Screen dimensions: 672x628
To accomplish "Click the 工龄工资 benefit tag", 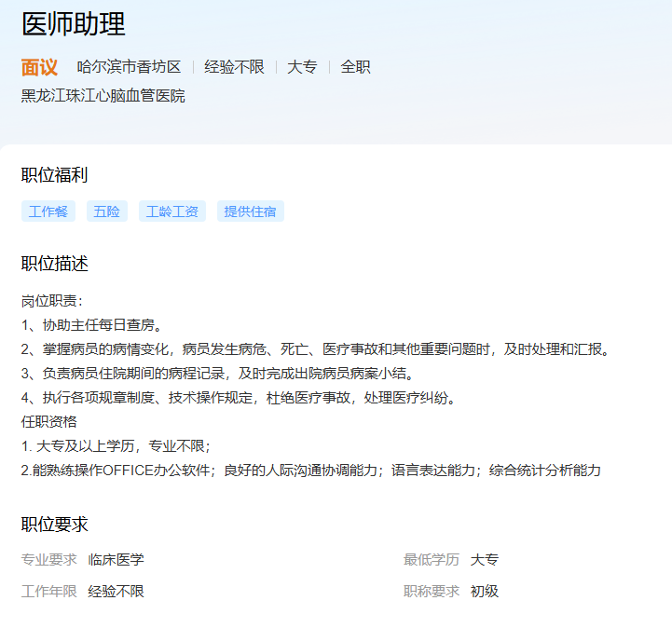I will 172,212.
